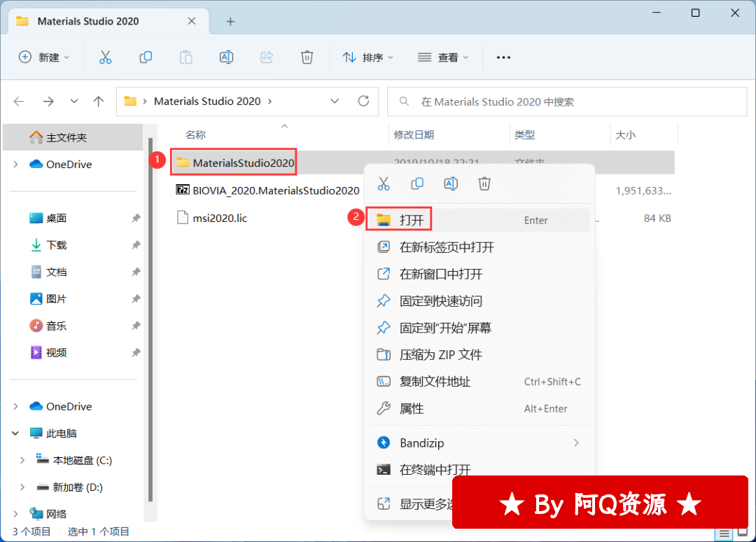Image resolution: width=756 pixels, height=542 pixels.
Task: Go up one directory level
Action: [99, 101]
